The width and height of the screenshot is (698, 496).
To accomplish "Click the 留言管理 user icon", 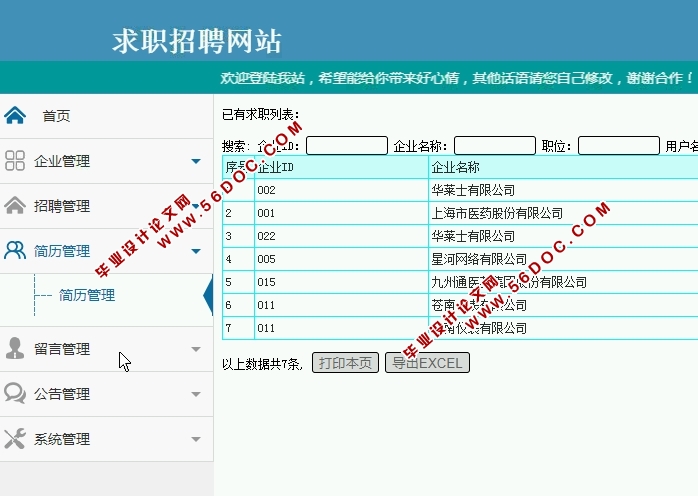I will [x=15, y=349].
